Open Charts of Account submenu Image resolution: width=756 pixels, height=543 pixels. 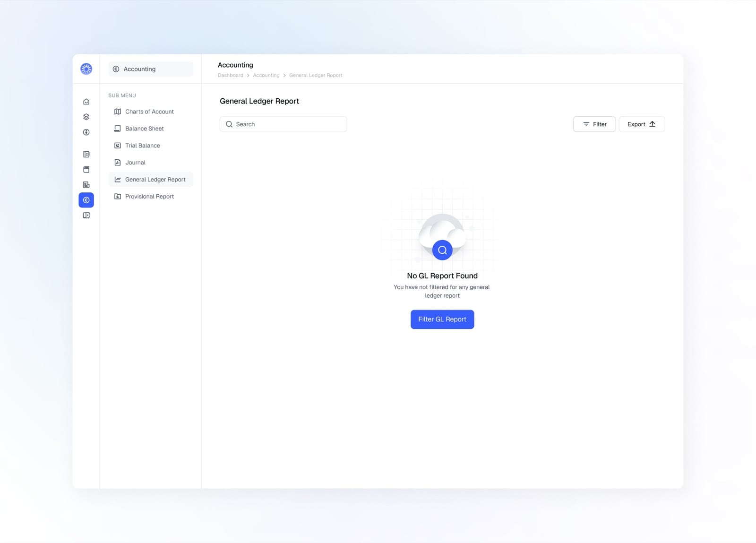click(150, 112)
